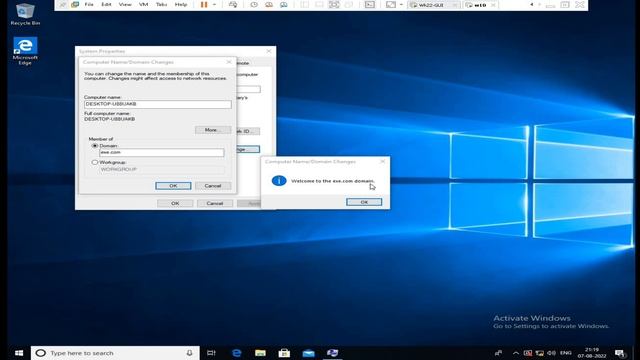Image resolution: width=640 pixels, height=360 pixels.
Task: Revert to snapshot using toolbar icon
Action: pos(269,4)
